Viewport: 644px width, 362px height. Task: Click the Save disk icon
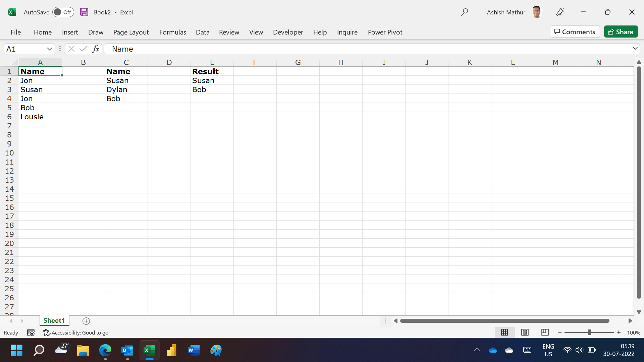[84, 12]
